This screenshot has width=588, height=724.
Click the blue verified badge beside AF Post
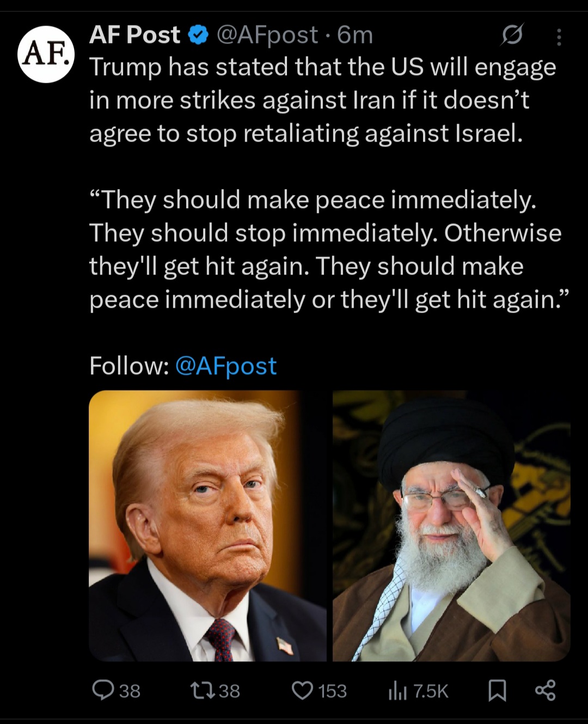[198, 35]
